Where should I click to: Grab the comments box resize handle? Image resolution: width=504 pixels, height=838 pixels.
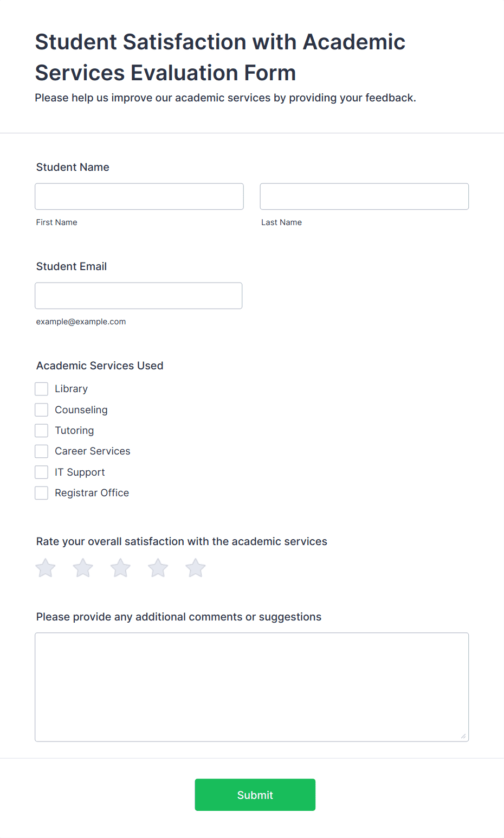[x=463, y=736]
